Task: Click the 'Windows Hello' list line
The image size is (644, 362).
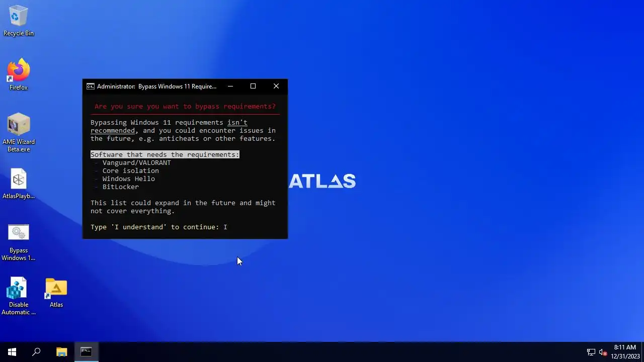Action: point(128,179)
